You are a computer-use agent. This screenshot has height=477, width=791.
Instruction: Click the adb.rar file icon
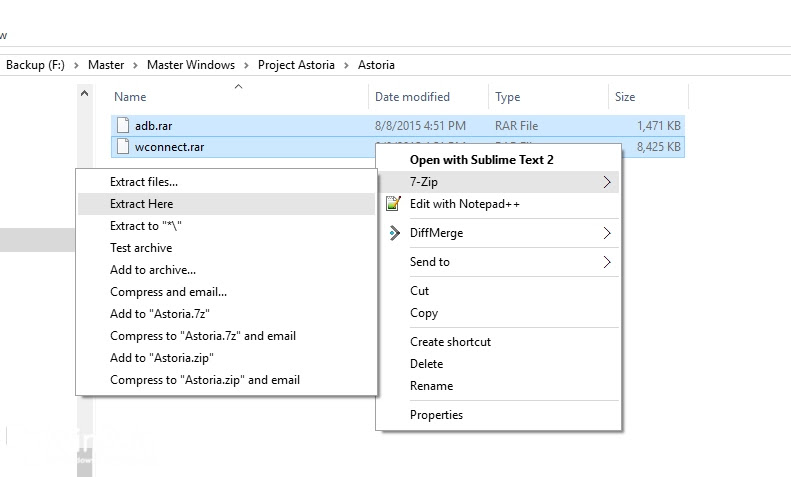tap(123, 126)
